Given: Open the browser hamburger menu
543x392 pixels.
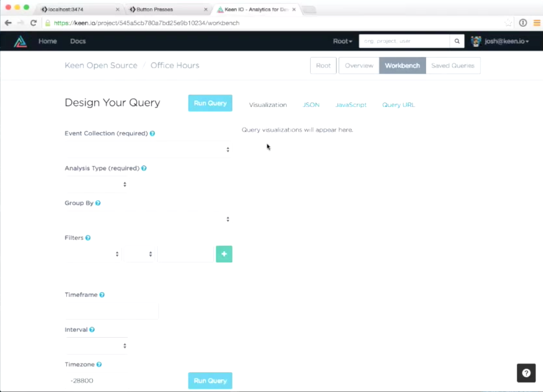Looking at the screenshot, I should coord(537,23).
